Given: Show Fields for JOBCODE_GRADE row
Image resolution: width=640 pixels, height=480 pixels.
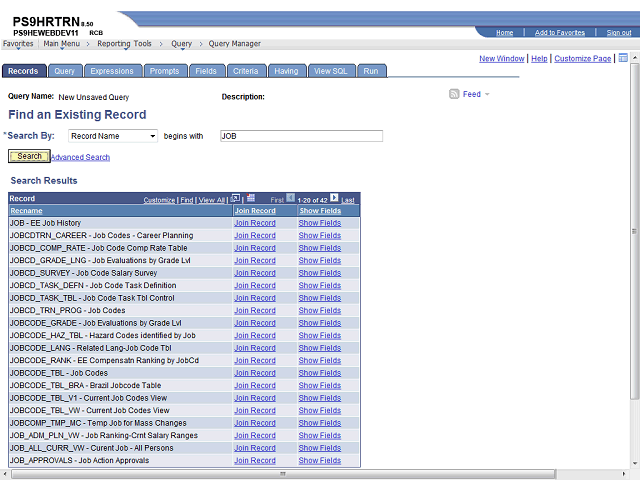Looking at the screenshot, I should 320,323.
